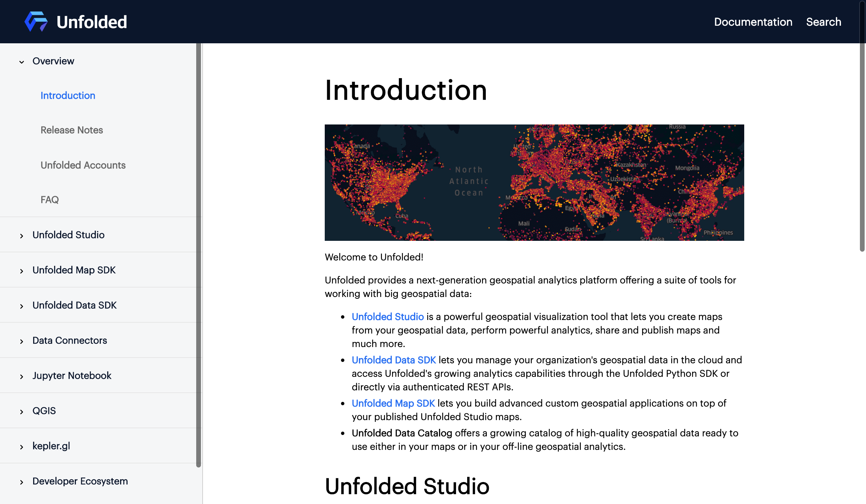Viewport: 866px width, 504px height.
Task: Select Unfolded Studio sidebar label
Action: 68,235
